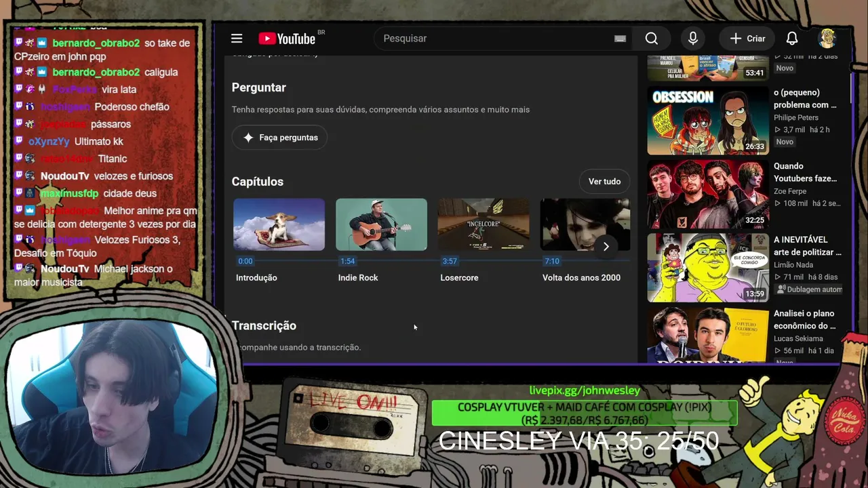
Task: Click the vira lata chat message
Action: pyautogui.click(x=119, y=89)
